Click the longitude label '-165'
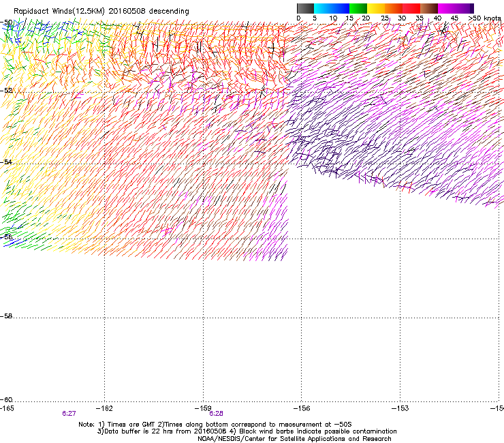The image size is (504, 443). click(7, 408)
